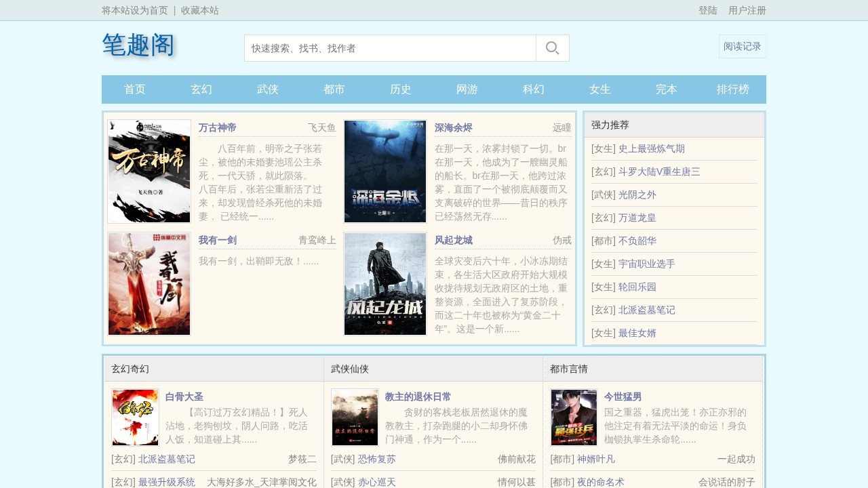868x488 pixels.
Task: Click 收藏本站 bookmark link
Action: pyautogui.click(x=200, y=10)
